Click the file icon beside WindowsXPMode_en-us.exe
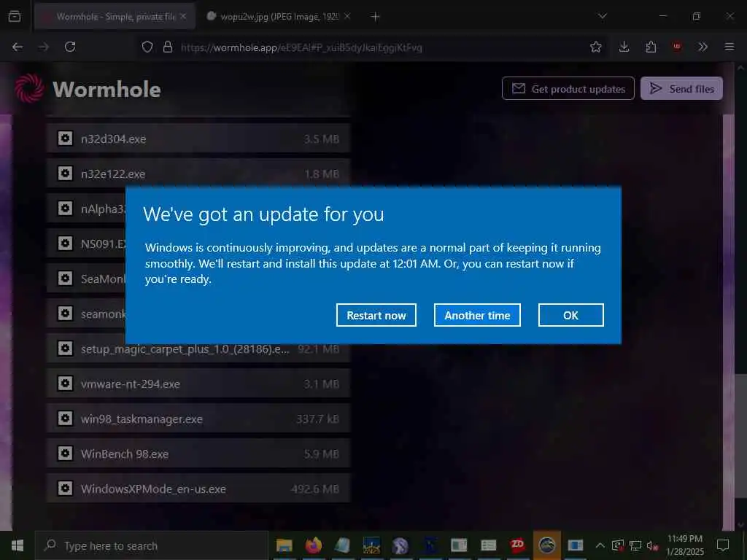 click(x=65, y=489)
